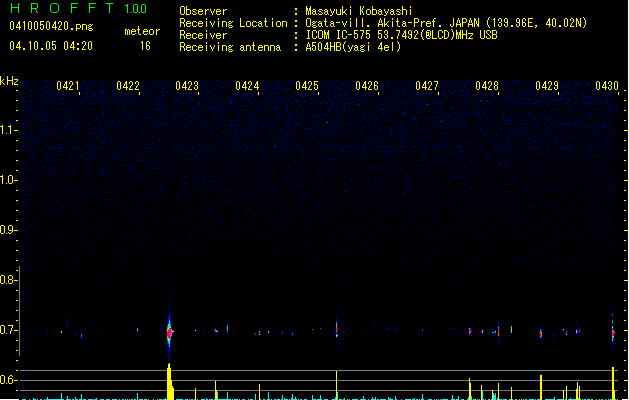Select the 0430 time marker

607,87
